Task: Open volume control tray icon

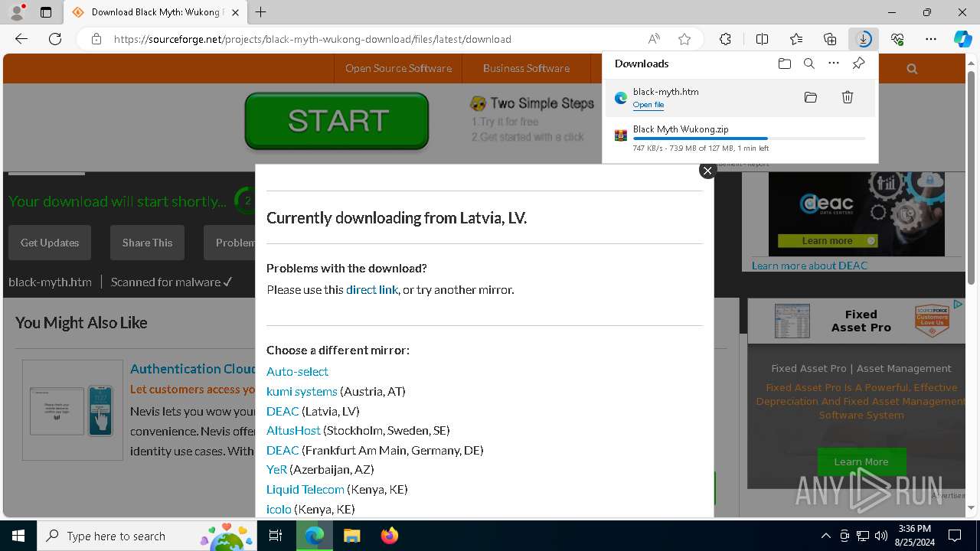Action: (x=881, y=536)
